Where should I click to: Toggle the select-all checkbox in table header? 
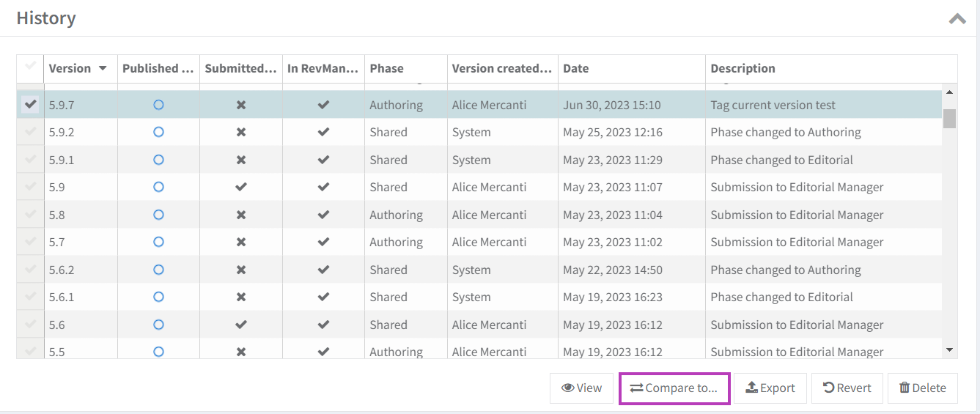[x=30, y=67]
